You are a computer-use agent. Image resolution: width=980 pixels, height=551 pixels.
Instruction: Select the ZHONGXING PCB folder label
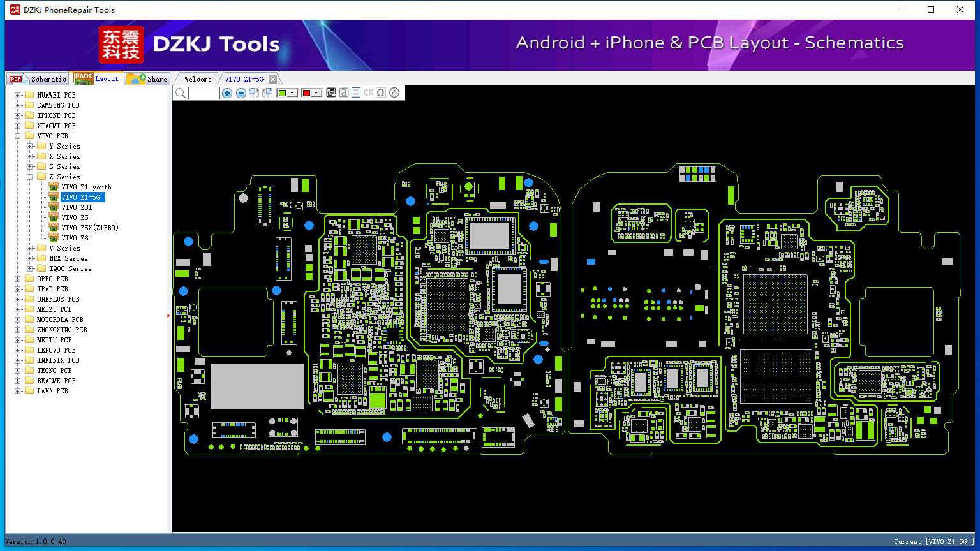point(62,330)
